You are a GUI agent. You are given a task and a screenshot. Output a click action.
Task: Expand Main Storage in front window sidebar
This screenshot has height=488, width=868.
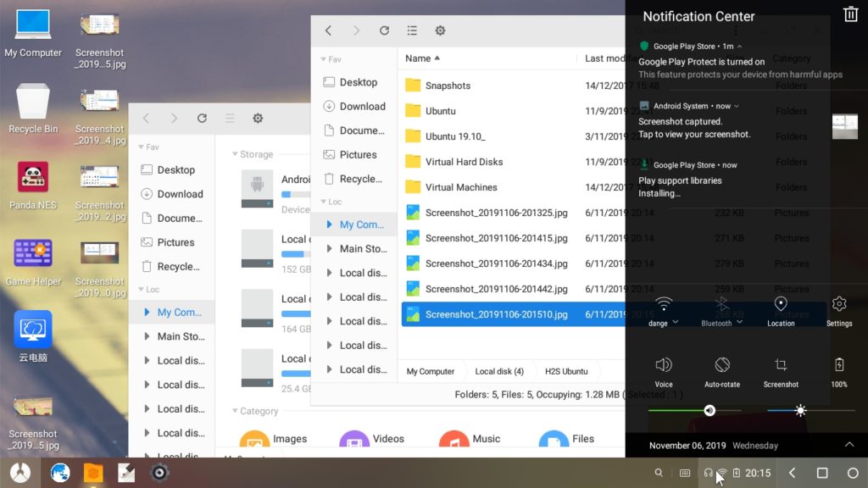(x=330, y=248)
